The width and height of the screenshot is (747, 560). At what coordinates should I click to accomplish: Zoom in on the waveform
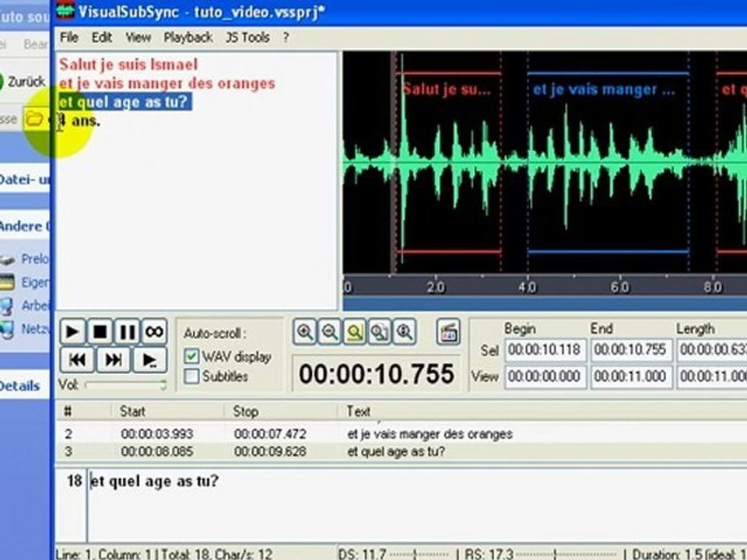305,332
